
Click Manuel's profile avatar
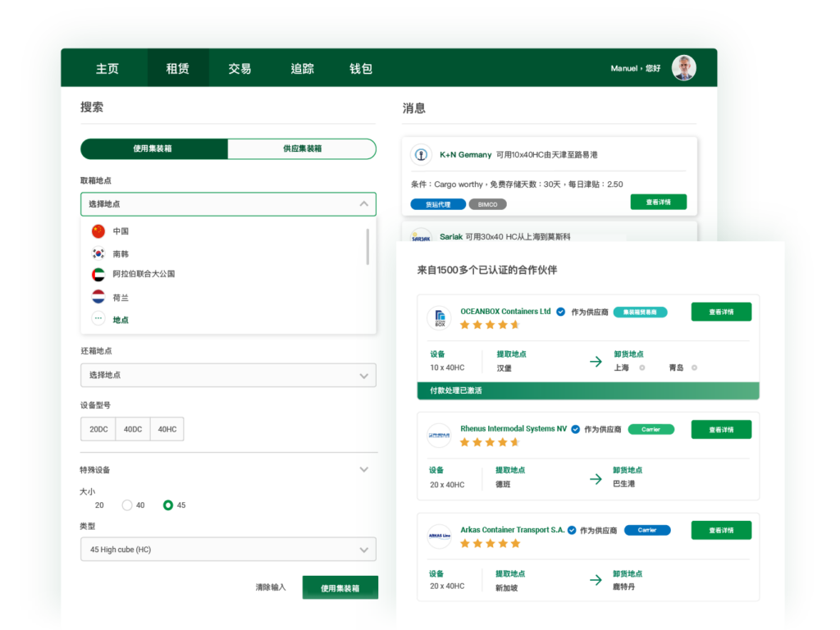[683, 68]
